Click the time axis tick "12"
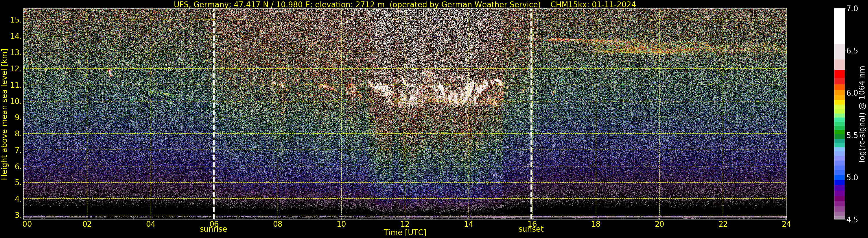 (x=405, y=224)
